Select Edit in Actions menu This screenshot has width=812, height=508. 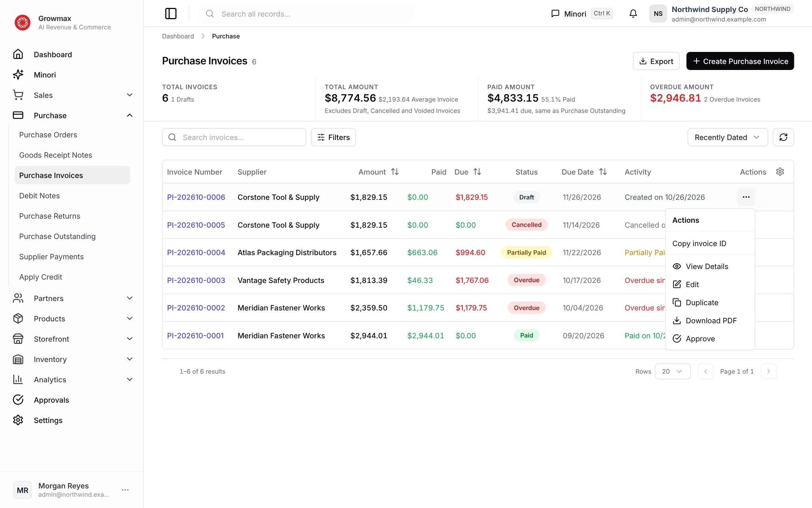click(710, 284)
